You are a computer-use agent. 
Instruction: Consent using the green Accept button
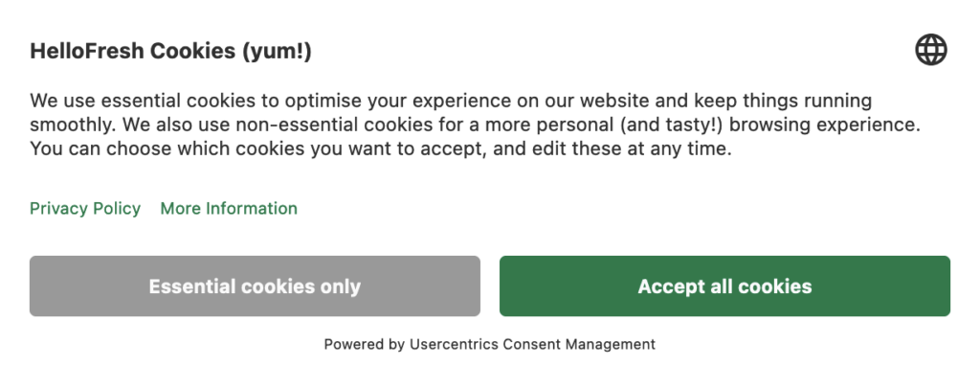point(725,286)
